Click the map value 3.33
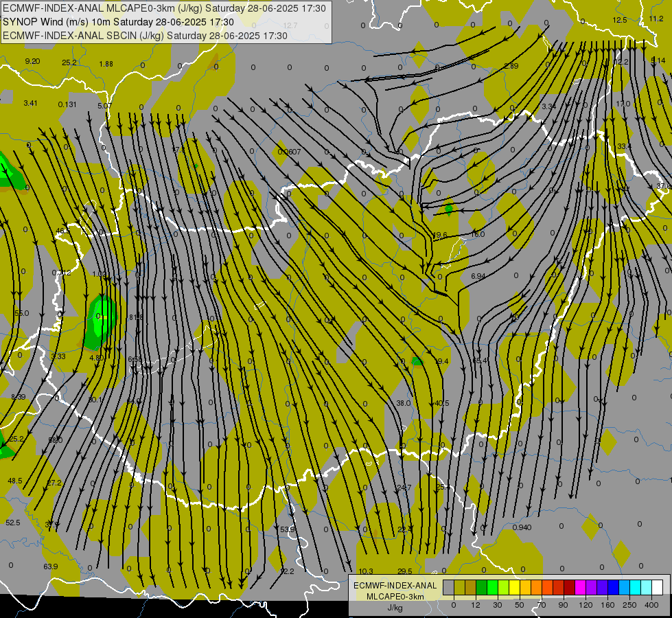672x618 pixels. tap(58, 356)
